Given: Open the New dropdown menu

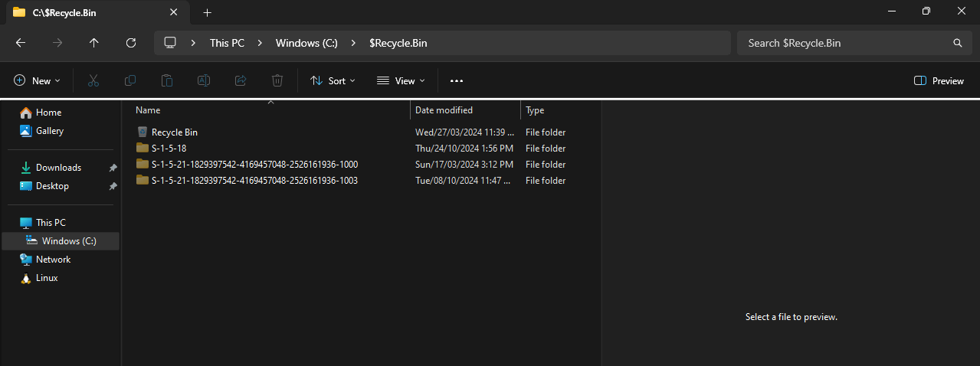Looking at the screenshot, I should 37,80.
